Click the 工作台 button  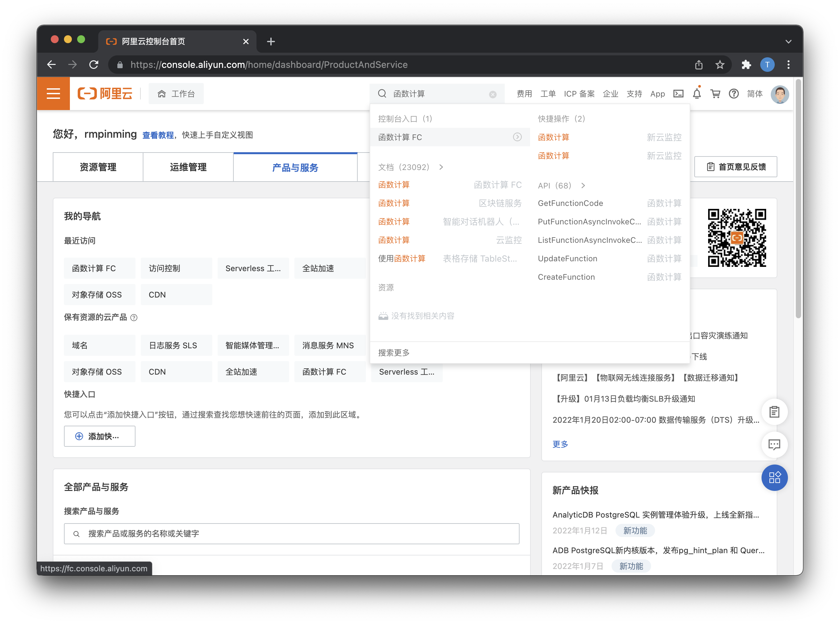coord(176,94)
